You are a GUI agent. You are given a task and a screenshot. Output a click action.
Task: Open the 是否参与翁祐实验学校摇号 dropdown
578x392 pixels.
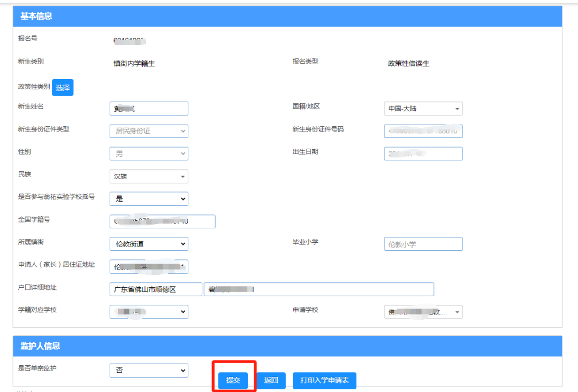click(149, 199)
